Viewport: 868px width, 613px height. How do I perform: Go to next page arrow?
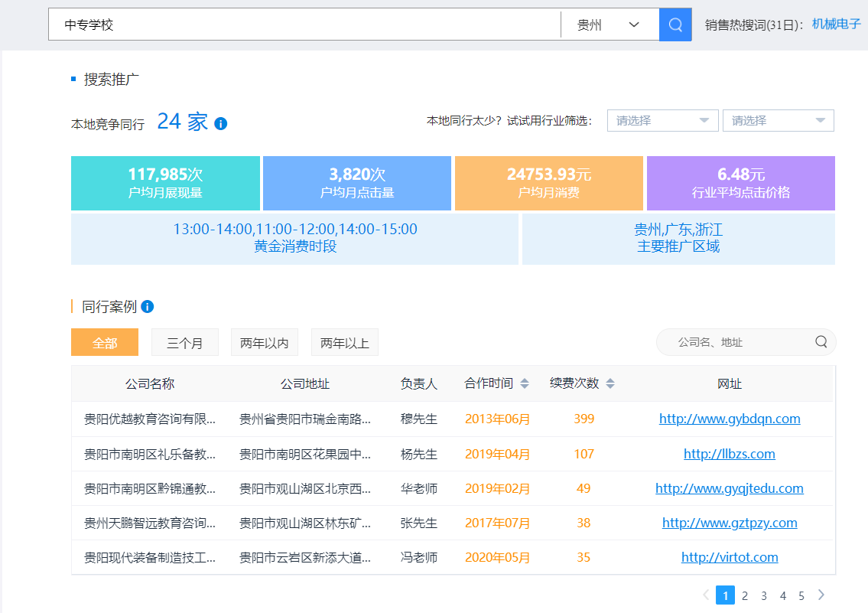(x=821, y=595)
